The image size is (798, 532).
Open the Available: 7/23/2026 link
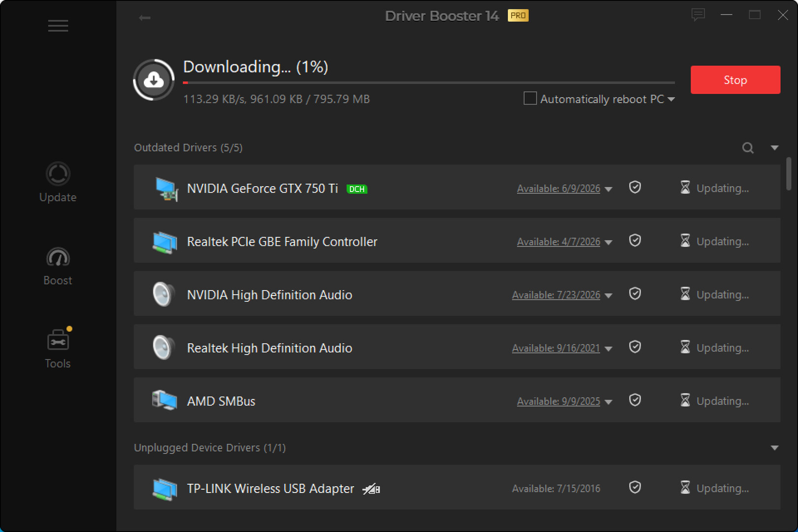[556, 295]
